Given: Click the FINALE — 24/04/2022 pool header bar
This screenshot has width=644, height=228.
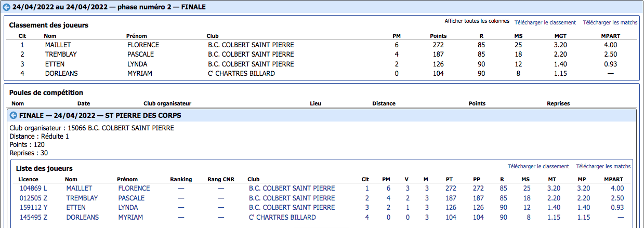Looking at the screenshot, I should coord(322,115).
